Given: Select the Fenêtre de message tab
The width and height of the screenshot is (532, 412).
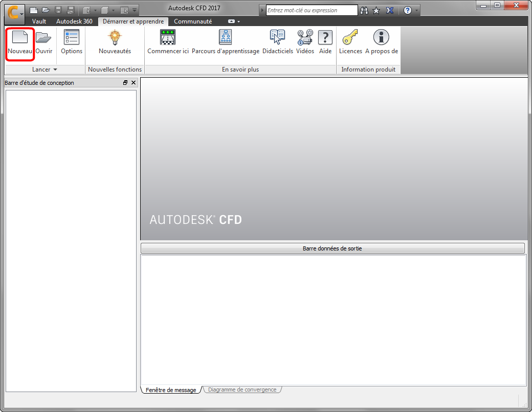Looking at the screenshot, I should pos(171,390).
